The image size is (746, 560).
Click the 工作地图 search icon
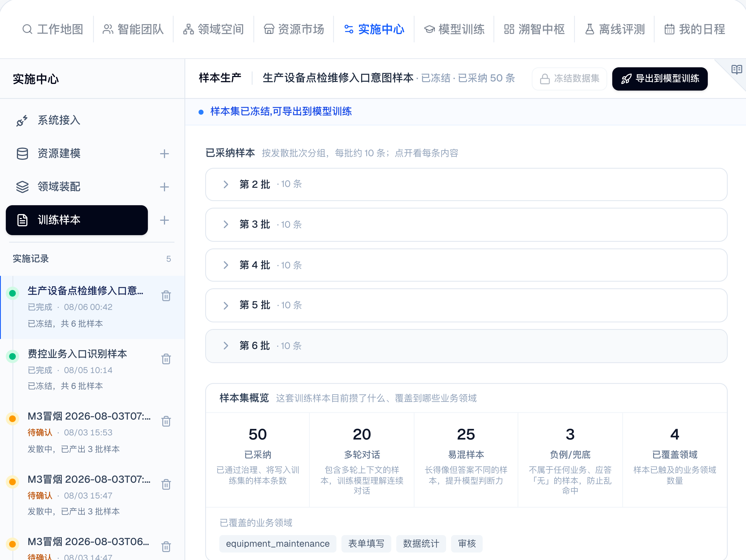coord(27,29)
